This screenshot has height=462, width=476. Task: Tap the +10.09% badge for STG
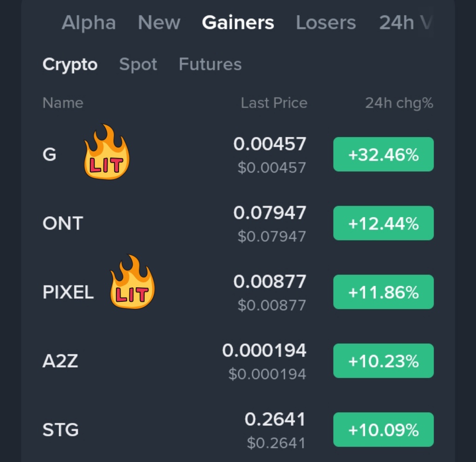383,430
